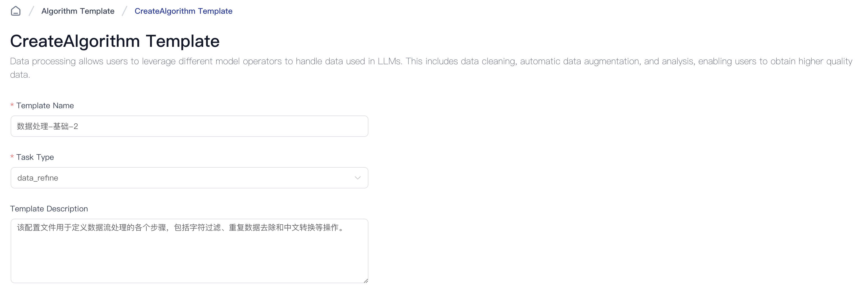This screenshot has height=300, width=868.
Task: Click the resize handle of description textarea
Action: click(x=366, y=280)
